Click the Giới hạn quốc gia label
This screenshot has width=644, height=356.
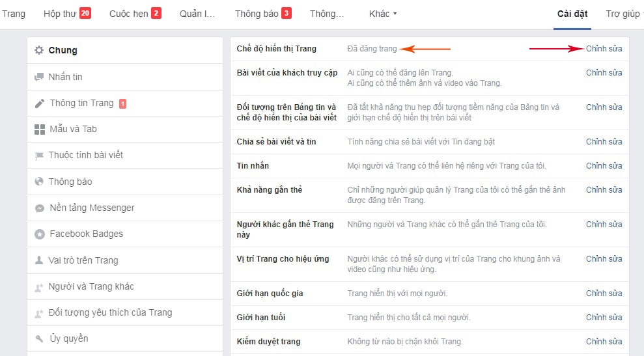(270, 294)
